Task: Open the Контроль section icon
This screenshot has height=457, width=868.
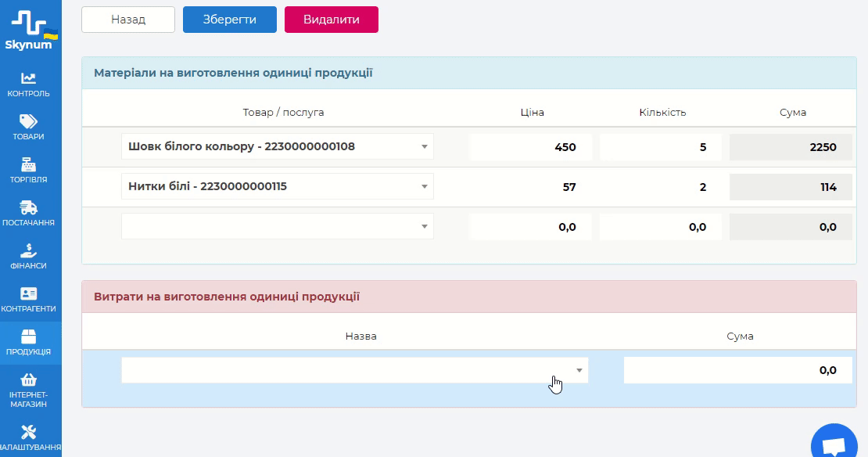Action: (x=28, y=79)
